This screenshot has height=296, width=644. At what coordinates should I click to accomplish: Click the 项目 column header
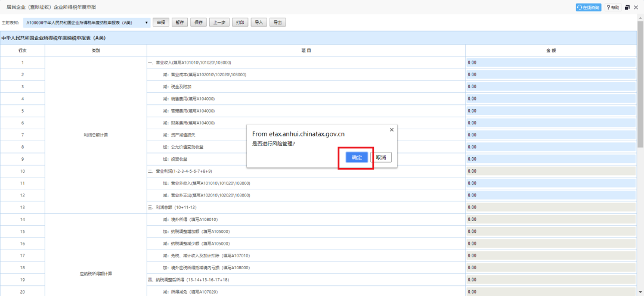(x=306, y=51)
